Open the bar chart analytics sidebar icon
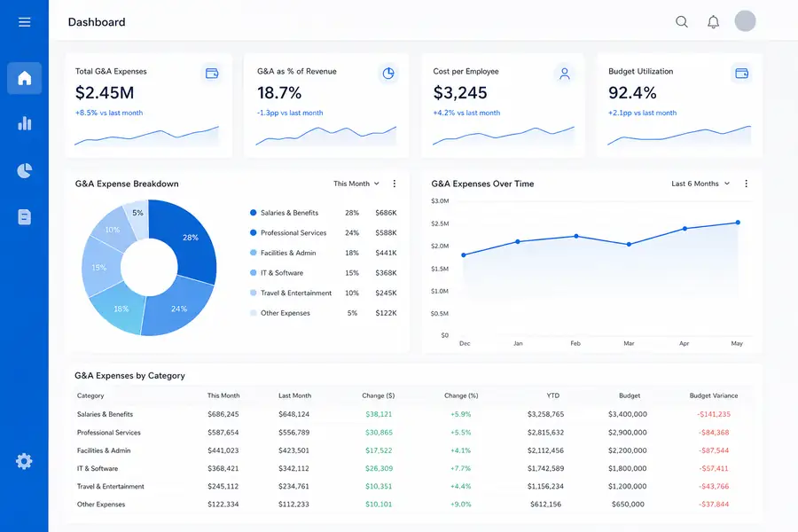The height and width of the screenshot is (532, 798). 25,122
